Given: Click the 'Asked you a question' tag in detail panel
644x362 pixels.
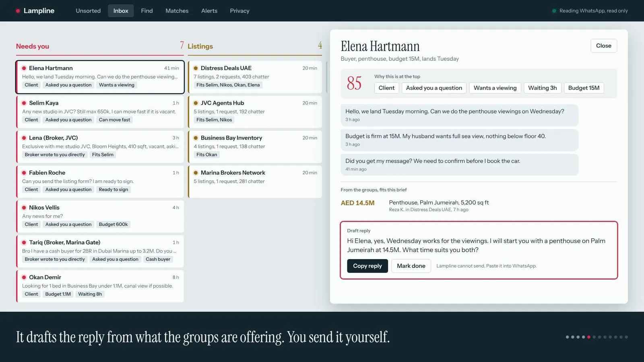Looking at the screenshot, I should tap(434, 88).
